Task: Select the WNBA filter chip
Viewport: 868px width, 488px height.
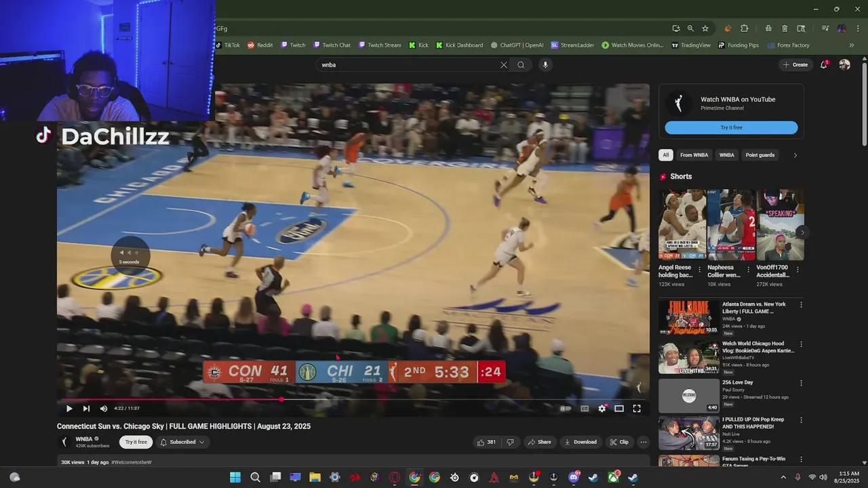Action: coord(726,155)
